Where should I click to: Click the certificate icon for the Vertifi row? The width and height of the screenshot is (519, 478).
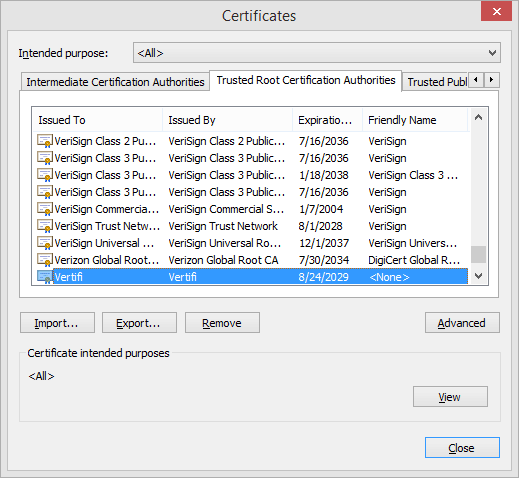coord(45,277)
